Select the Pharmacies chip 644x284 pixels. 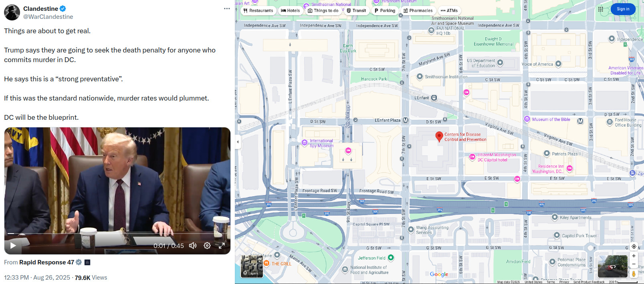(418, 10)
